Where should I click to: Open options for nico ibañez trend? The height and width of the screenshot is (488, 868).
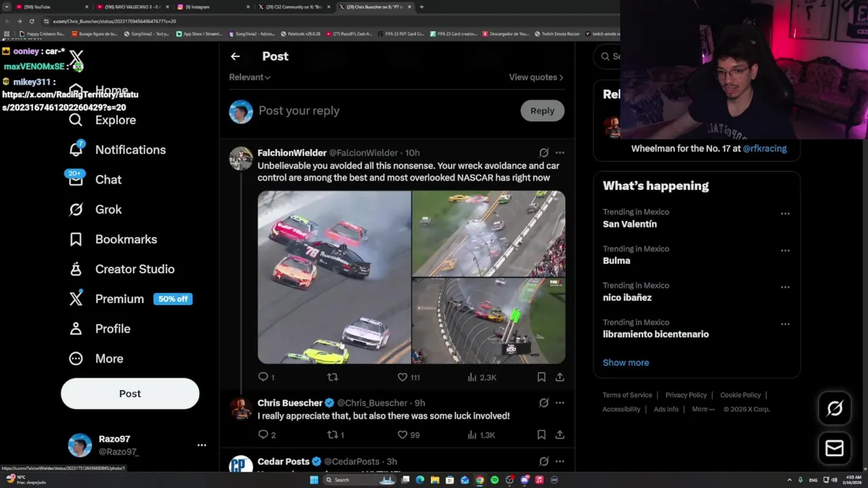coord(785,287)
